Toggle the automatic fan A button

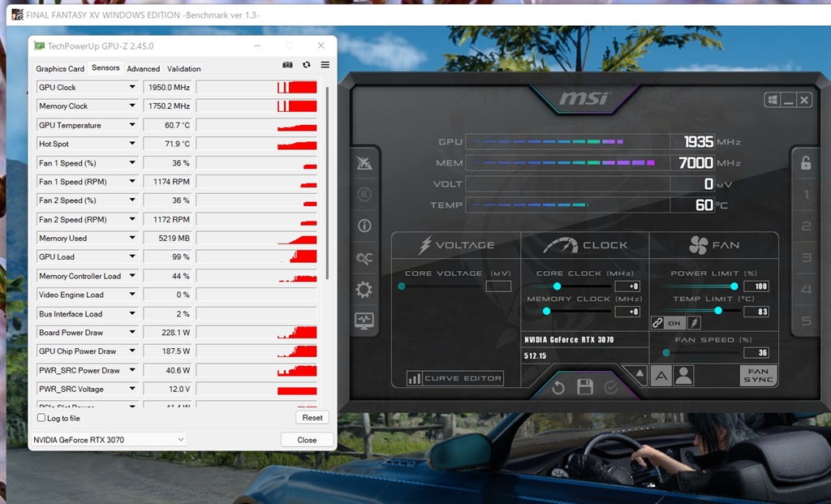661,376
